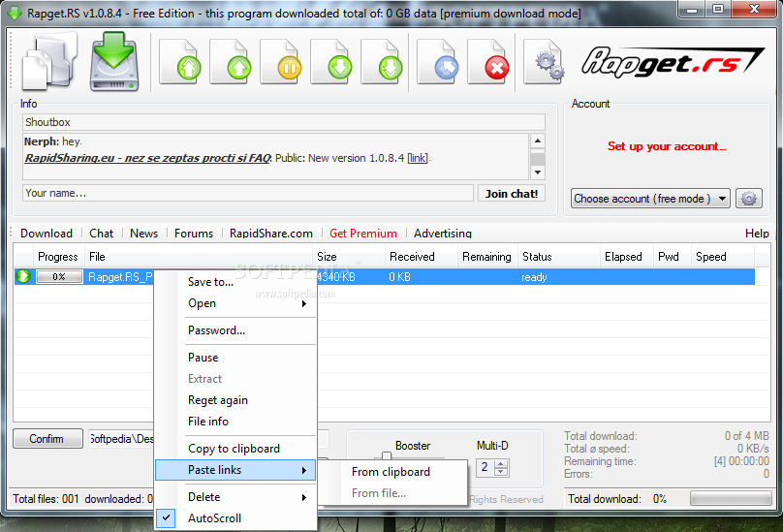
Task: Click the [link] for new version
Action: tap(418, 158)
